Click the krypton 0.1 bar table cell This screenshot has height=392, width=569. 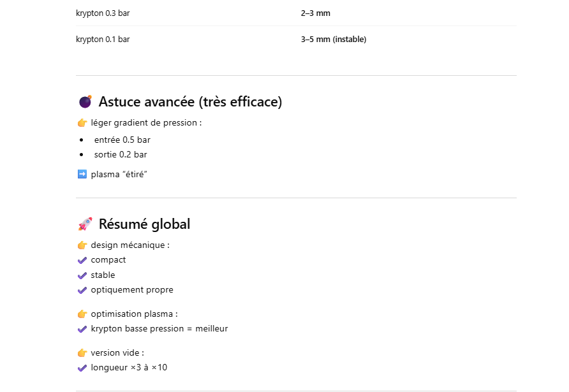coord(103,40)
